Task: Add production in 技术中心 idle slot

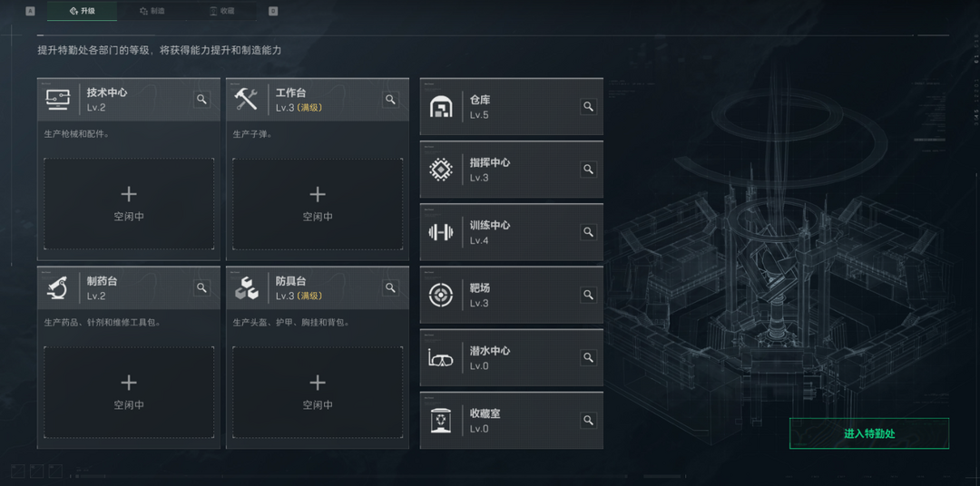Action: click(129, 204)
